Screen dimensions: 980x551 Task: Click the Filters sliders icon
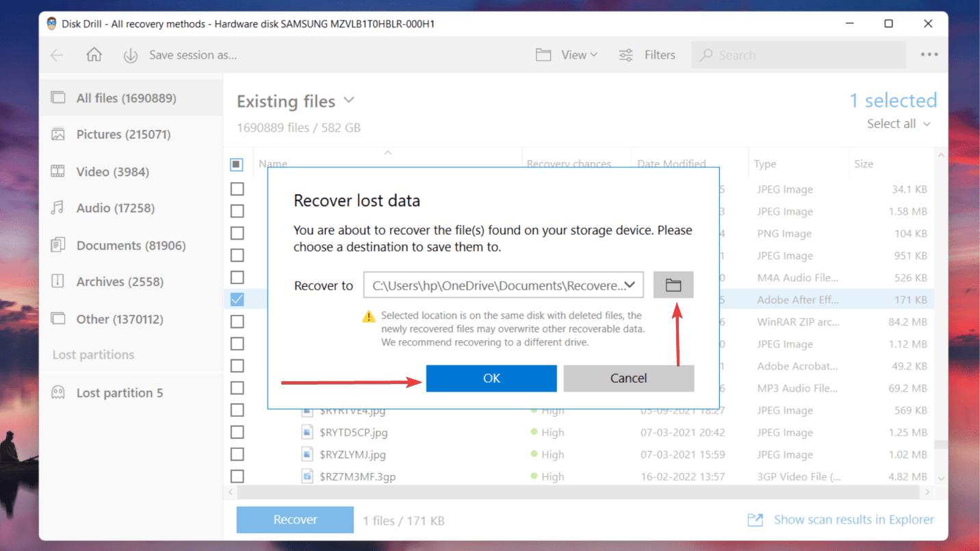(x=626, y=55)
